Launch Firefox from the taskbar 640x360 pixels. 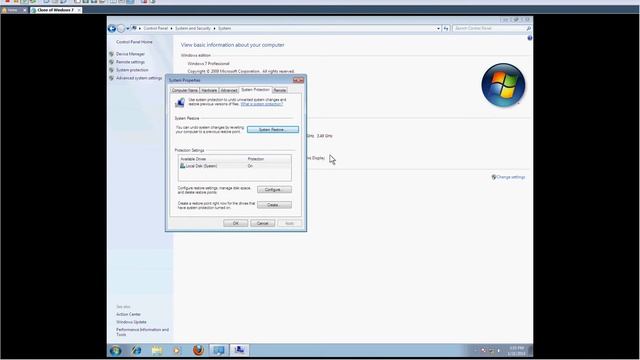(198, 350)
